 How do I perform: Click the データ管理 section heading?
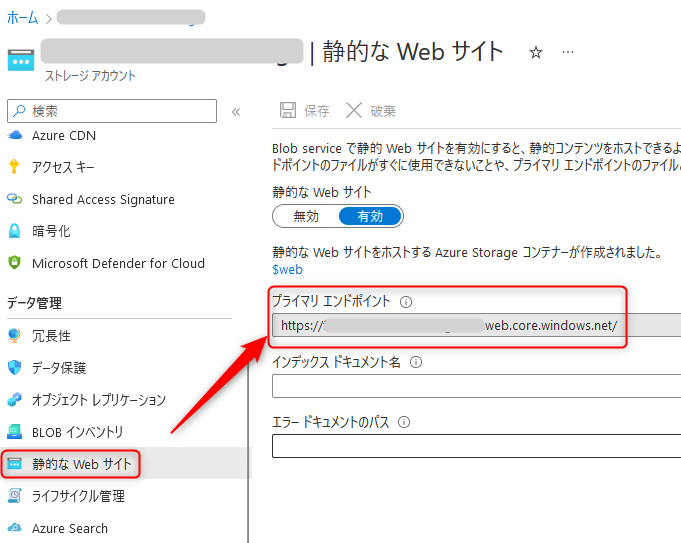click(x=34, y=302)
